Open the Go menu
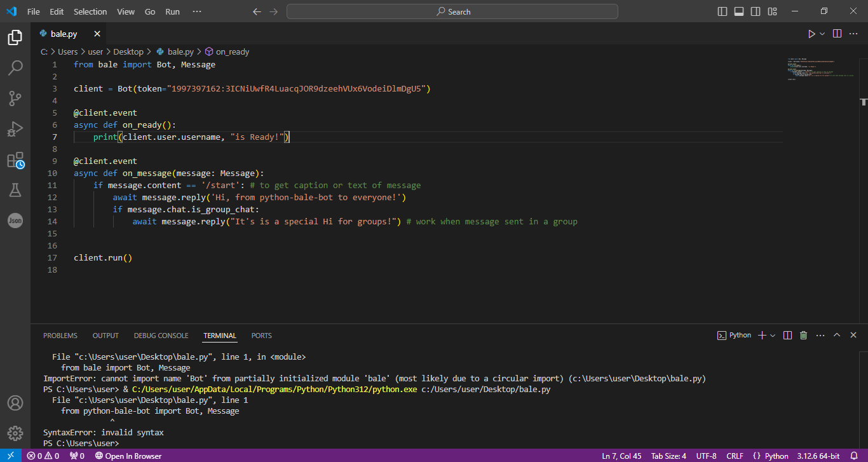 [150, 11]
